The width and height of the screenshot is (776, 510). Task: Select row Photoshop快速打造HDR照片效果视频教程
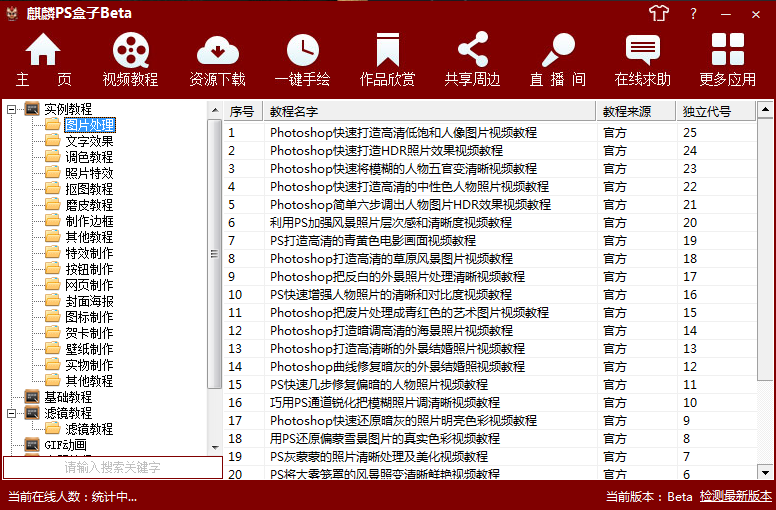(x=490, y=150)
